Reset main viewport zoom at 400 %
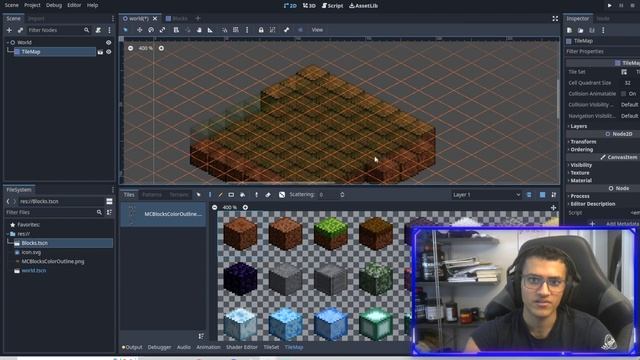The height and width of the screenshot is (360, 640). click(x=145, y=48)
